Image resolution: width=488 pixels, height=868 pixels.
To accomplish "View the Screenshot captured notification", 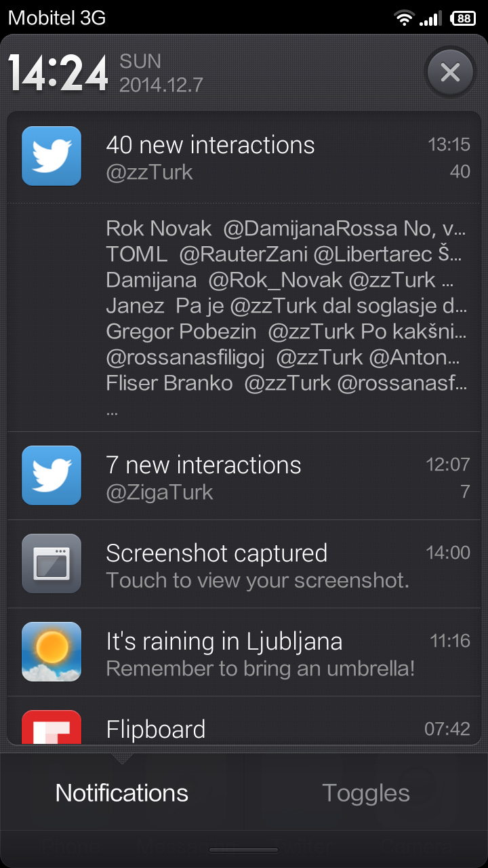I will click(244, 564).
